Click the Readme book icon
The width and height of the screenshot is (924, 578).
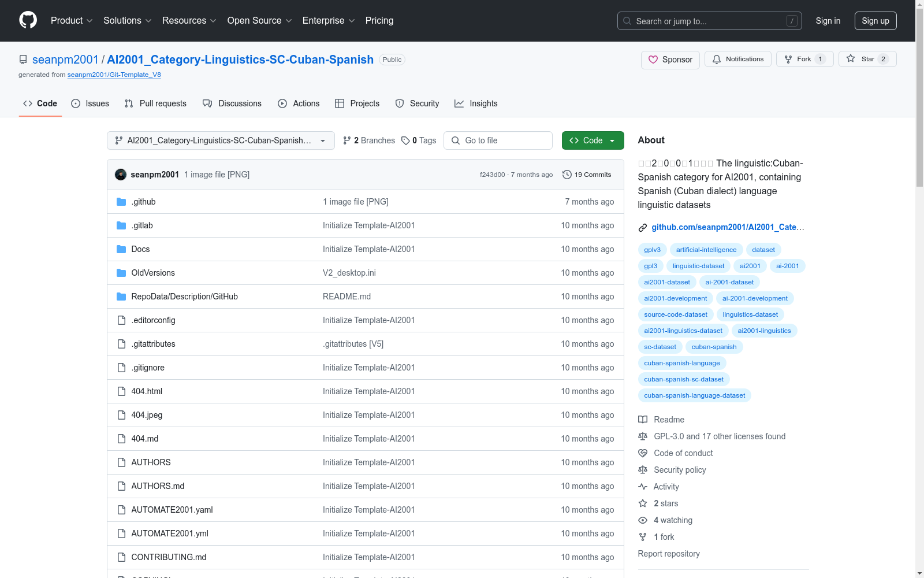[643, 420]
